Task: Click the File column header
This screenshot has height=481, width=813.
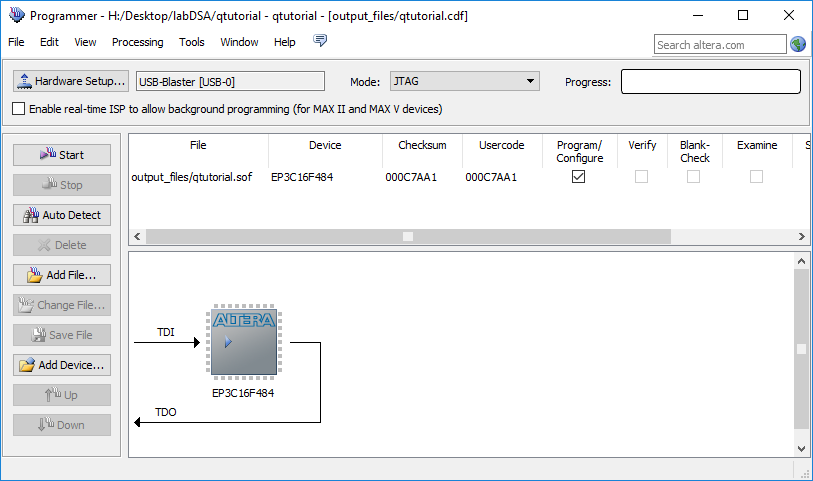Action: pos(198,145)
